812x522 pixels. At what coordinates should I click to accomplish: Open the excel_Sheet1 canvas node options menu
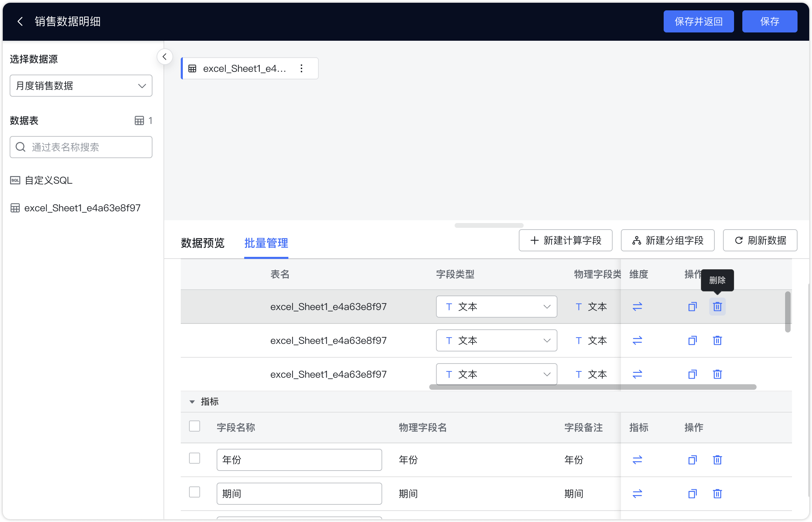click(301, 68)
